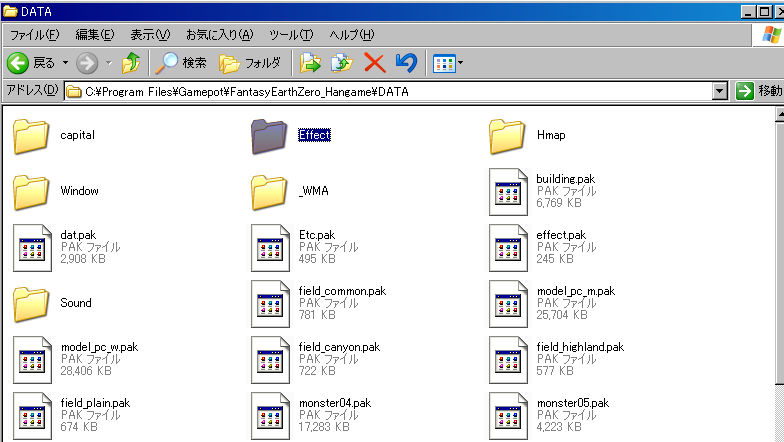784x442 pixels.
Task: Click the vertical scrollbar up arrow
Action: click(780, 114)
